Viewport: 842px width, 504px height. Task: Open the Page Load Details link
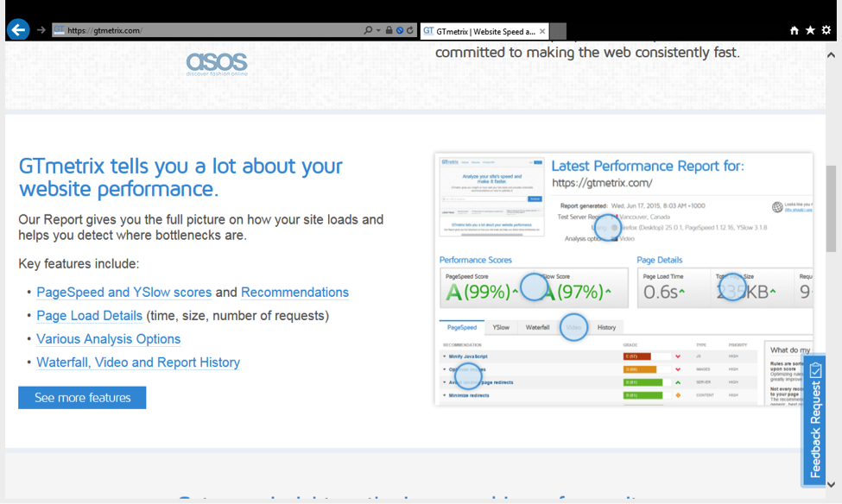tap(89, 316)
